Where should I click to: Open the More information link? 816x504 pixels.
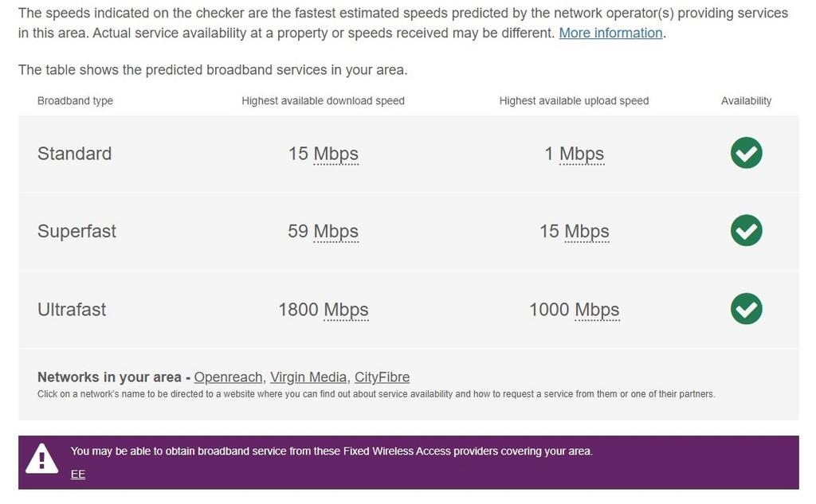coord(610,33)
